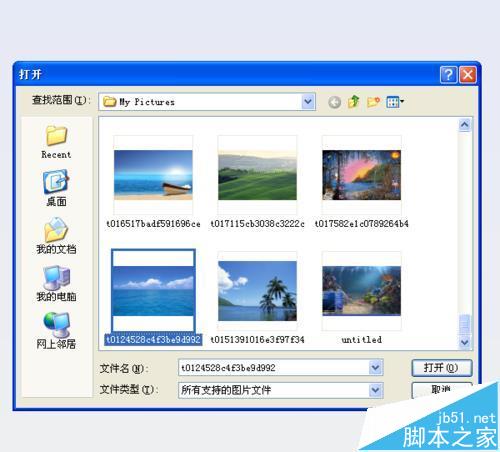Select 我的电脑 in the places bar
Viewport: 500px width, 452px height.
56,283
